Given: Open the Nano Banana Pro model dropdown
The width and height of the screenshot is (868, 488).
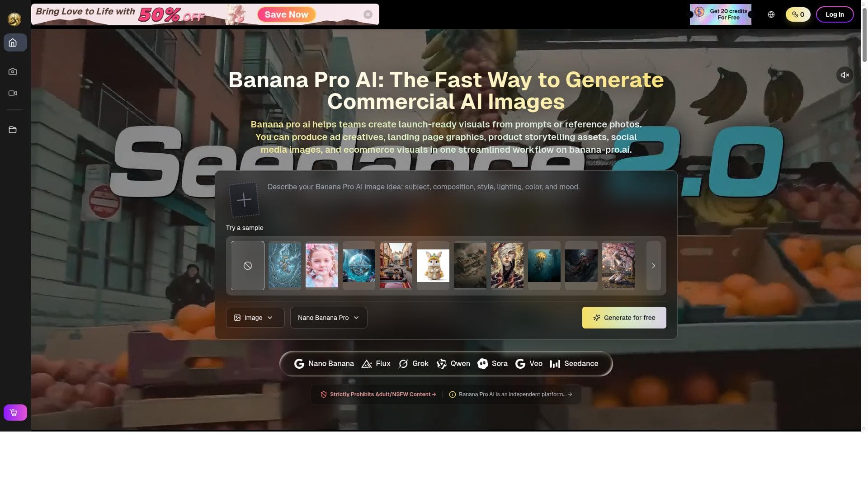Looking at the screenshot, I should [x=328, y=318].
